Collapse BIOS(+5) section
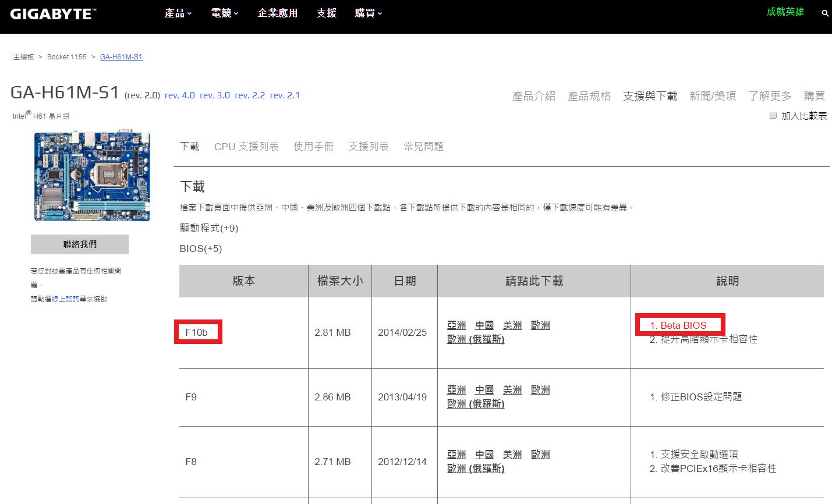The image size is (832, 504). (201, 249)
